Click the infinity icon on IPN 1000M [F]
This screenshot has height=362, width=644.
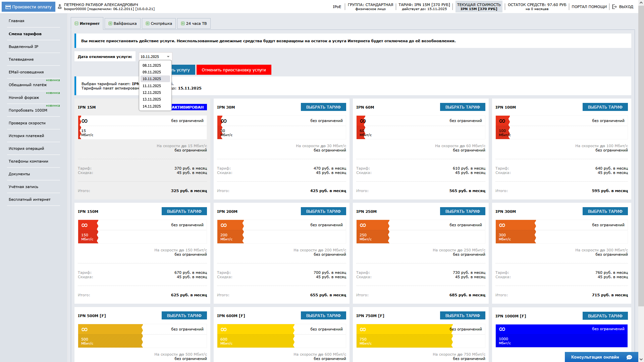[x=502, y=329]
